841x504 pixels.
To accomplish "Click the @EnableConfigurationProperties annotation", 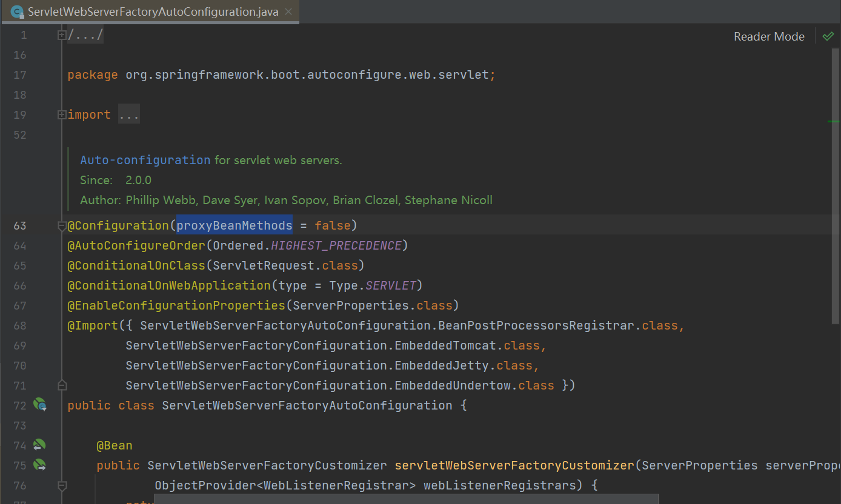I will 176,305.
